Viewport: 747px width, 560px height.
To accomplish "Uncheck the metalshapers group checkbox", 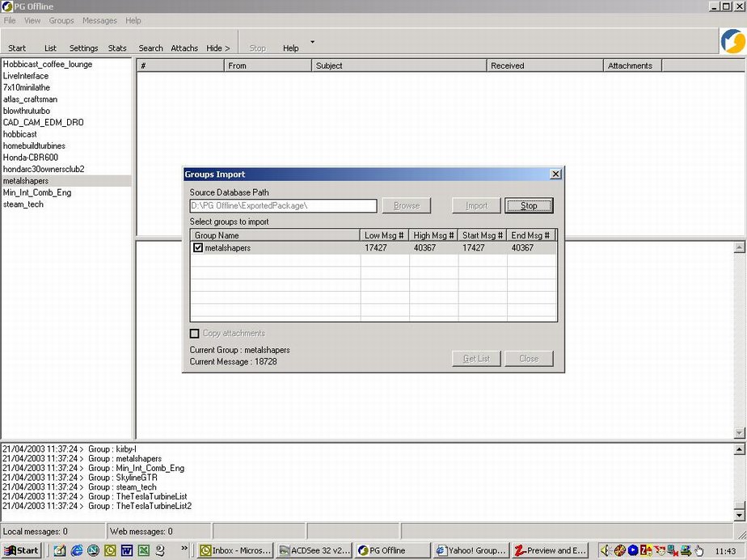I will [x=198, y=248].
